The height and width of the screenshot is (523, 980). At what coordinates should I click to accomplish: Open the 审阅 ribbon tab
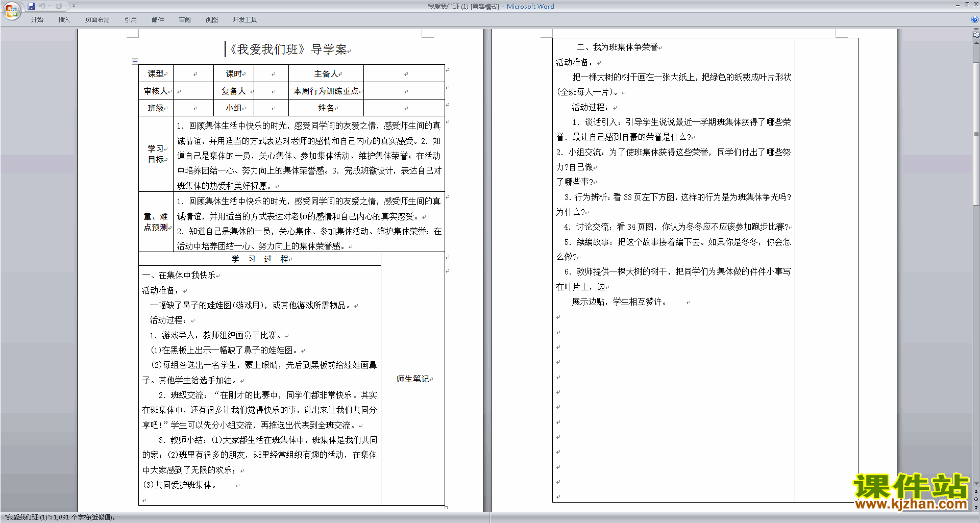[185, 19]
